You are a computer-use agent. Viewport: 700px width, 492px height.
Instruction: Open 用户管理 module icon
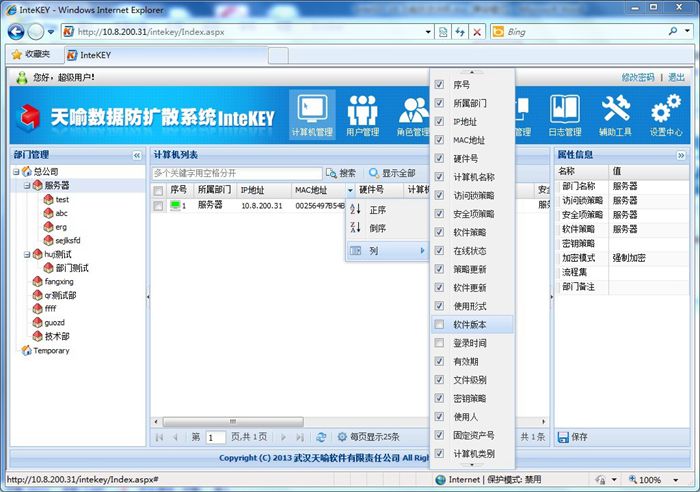tap(362, 115)
